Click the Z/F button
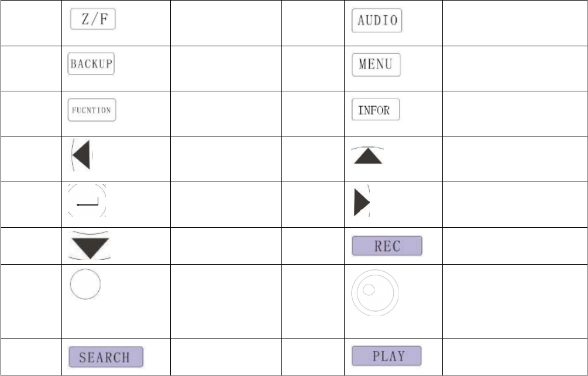 click(92, 20)
